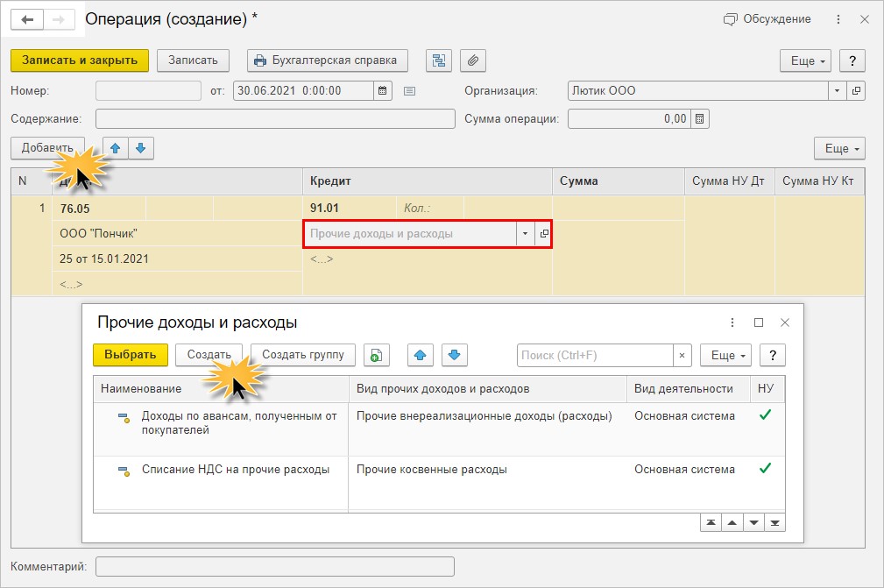Click the Кол.: quantity cell
Viewport: 884px width, 588px height.
click(x=430, y=208)
